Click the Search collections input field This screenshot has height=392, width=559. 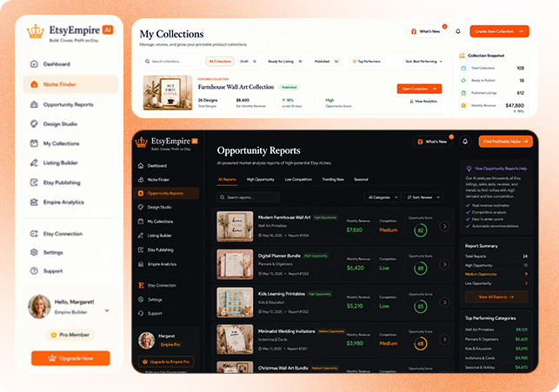tap(171, 62)
